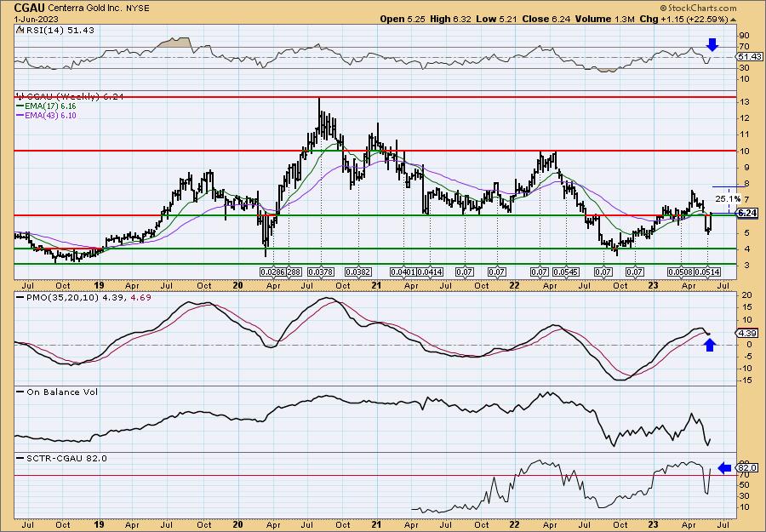Click the 0.0514 dividend marker
The width and height of the screenshot is (766, 532).
point(707,272)
